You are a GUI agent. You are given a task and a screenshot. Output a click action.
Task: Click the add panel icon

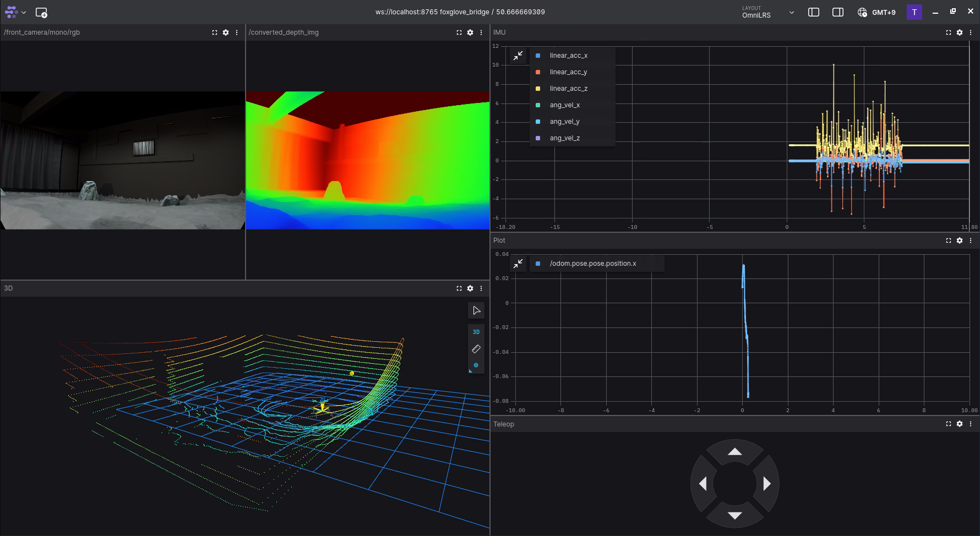pyautogui.click(x=41, y=12)
